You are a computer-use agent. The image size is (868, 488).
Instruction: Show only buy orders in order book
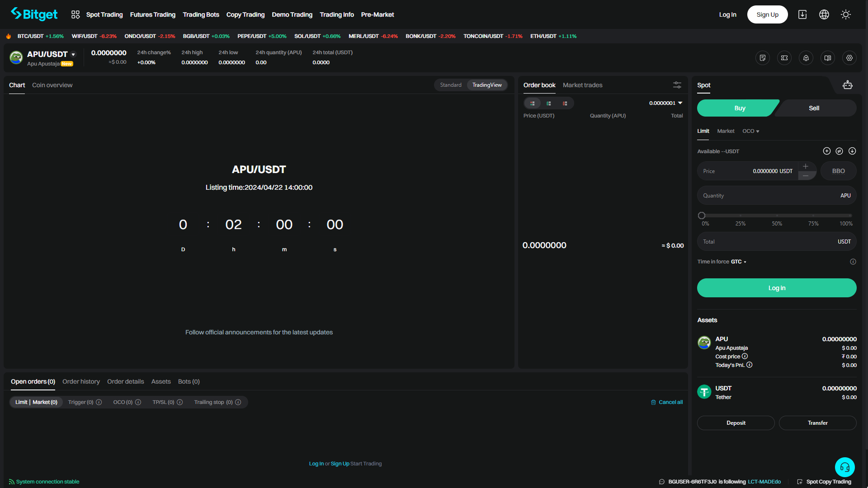(548, 103)
